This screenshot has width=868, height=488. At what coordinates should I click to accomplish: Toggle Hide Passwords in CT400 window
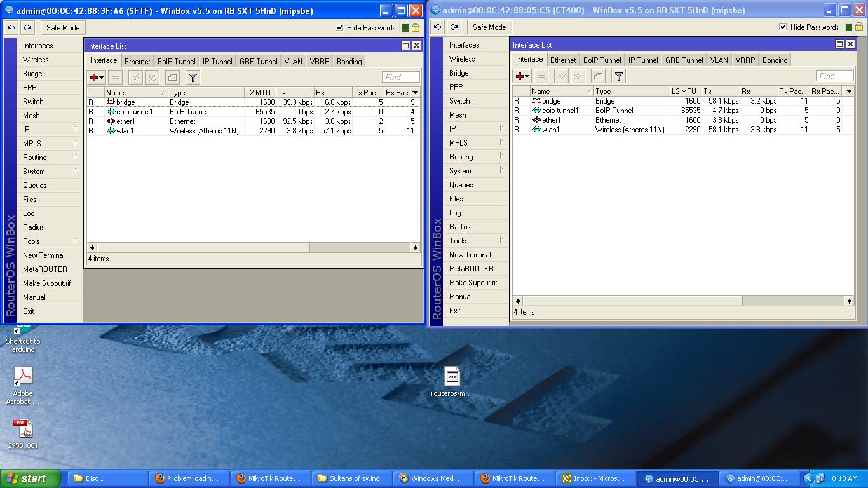[x=783, y=27]
